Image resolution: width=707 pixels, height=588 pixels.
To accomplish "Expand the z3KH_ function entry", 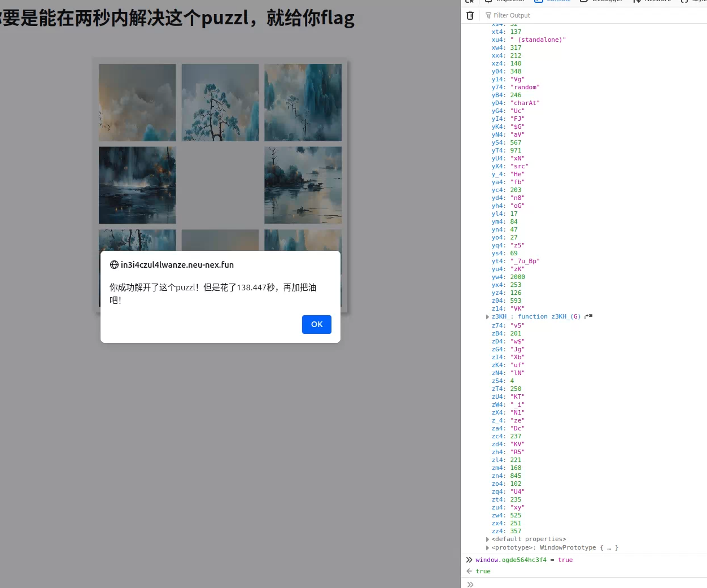I will tap(488, 316).
